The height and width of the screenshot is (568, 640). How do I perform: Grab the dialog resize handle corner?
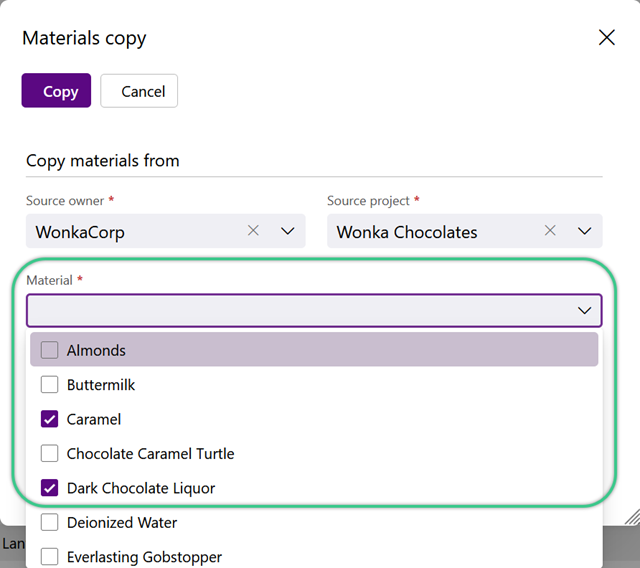coord(632,516)
